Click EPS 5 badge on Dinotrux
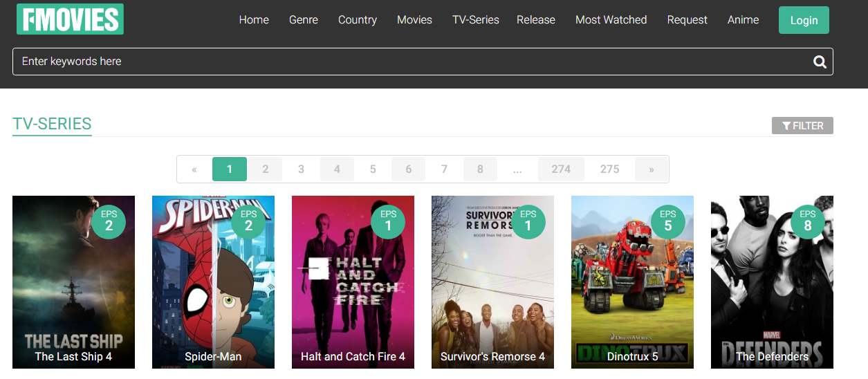This screenshot has width=868, height=379. click(x=668, y=222)
